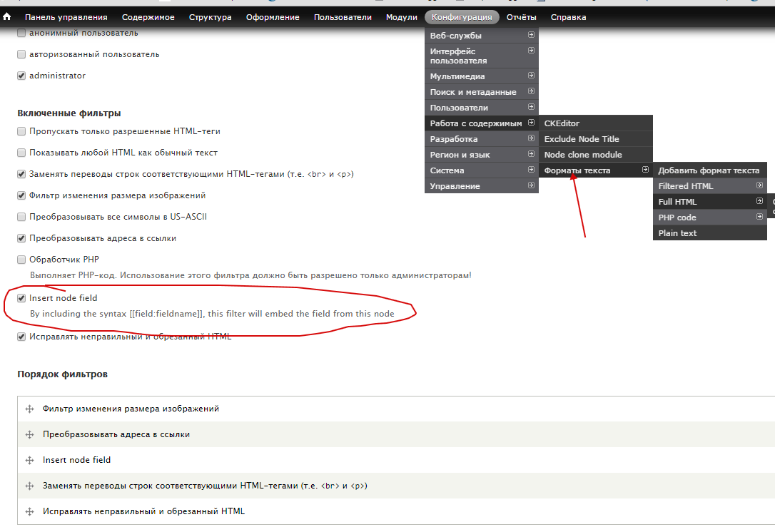Grab drag handle for Insert node field row
Screen dimensions: 775x532
[30, 460]
